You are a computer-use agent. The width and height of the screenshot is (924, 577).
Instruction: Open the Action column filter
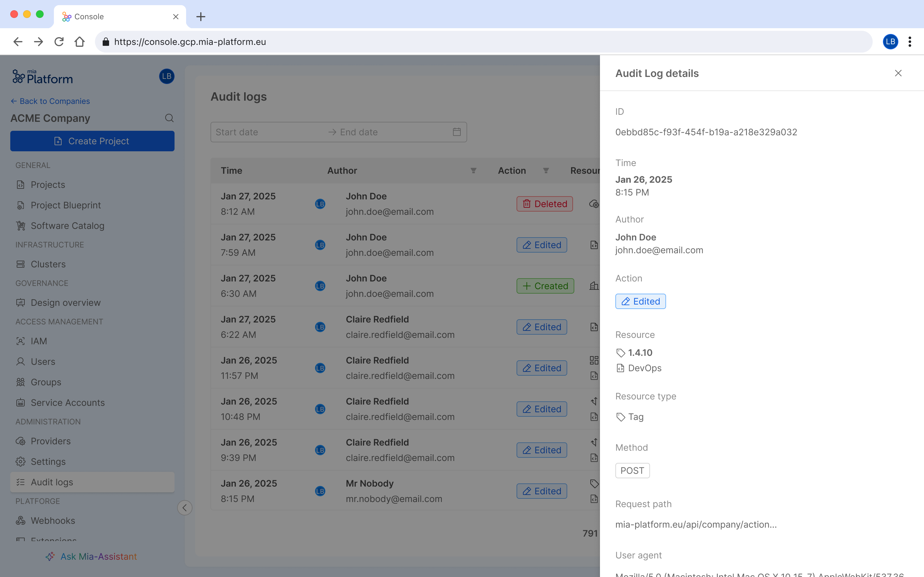pyautogui.click(x=546, y=170)
